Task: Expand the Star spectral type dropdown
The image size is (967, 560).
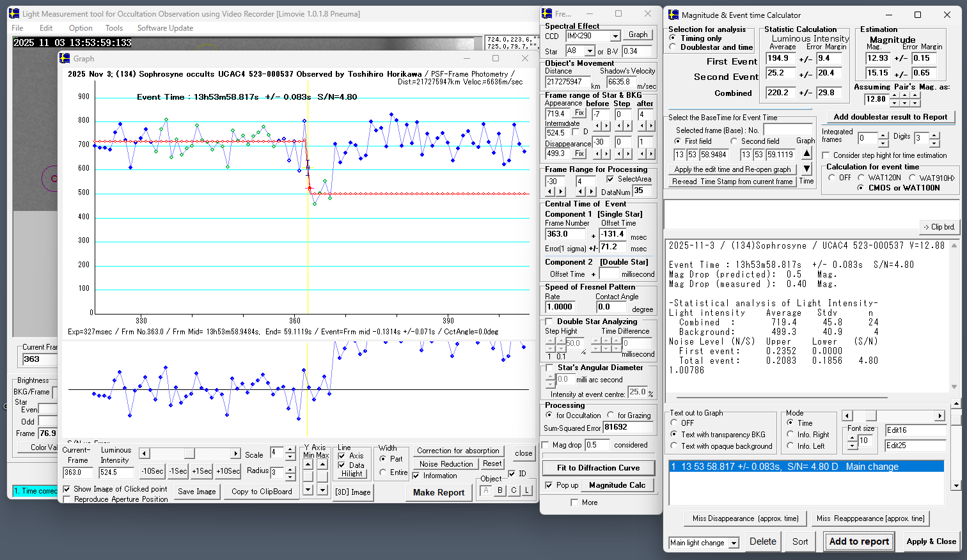Action: click(590, 51)
